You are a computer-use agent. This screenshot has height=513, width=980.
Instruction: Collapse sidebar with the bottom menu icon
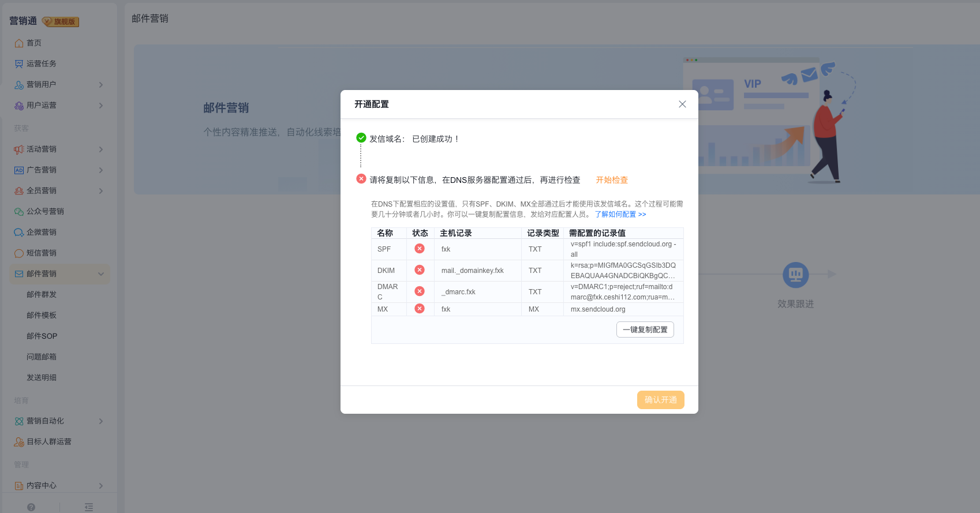click(x=88, y=507)
